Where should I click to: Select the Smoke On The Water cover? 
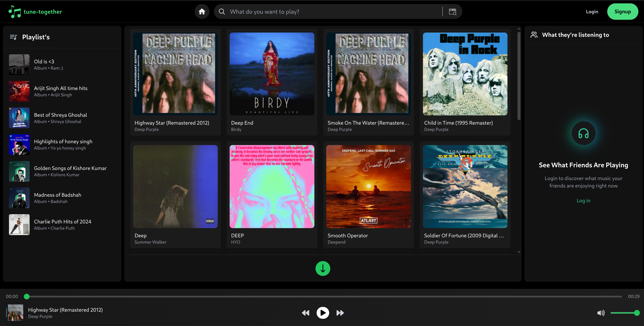[368, 74]
